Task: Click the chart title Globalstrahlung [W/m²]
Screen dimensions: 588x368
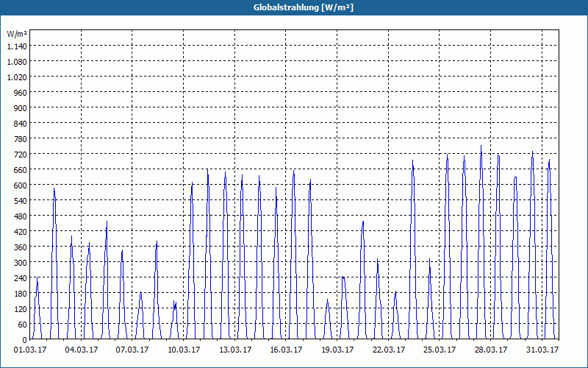Action: coord(304,7)
